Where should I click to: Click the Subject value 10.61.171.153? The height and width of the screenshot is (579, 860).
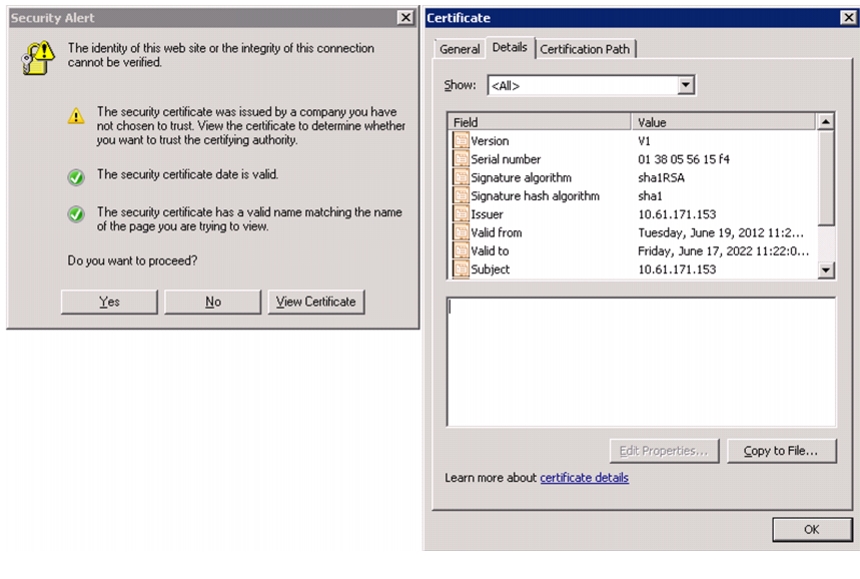pos(677,269)
